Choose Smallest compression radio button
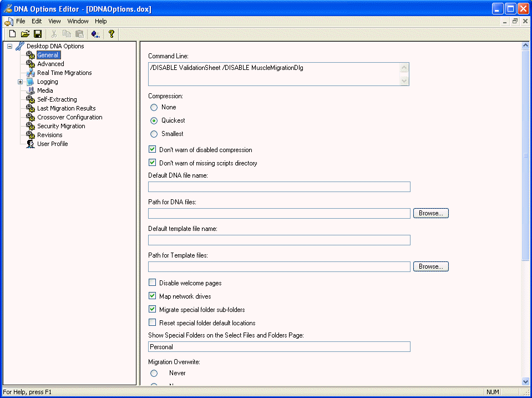Screen dimensions: 532x398 click(154, 134)
